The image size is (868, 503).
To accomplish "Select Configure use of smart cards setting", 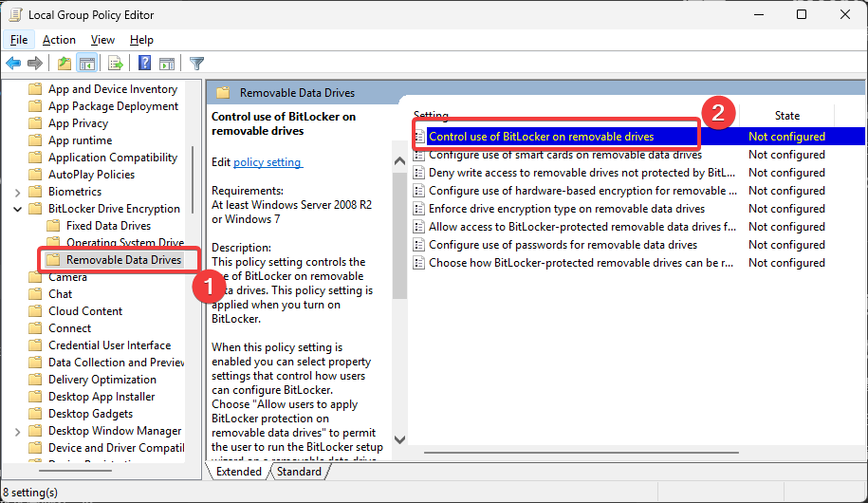I will pyautogui.click(x=565, y=155).
